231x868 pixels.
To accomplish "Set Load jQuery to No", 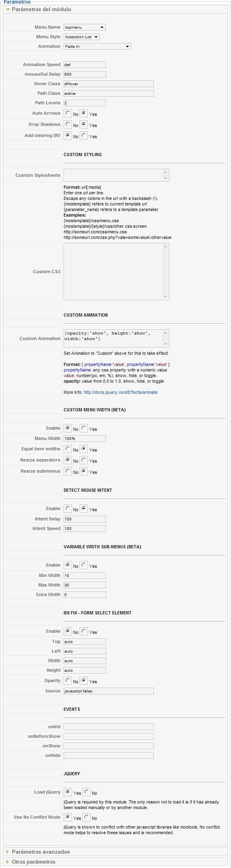I will [87, 792].
